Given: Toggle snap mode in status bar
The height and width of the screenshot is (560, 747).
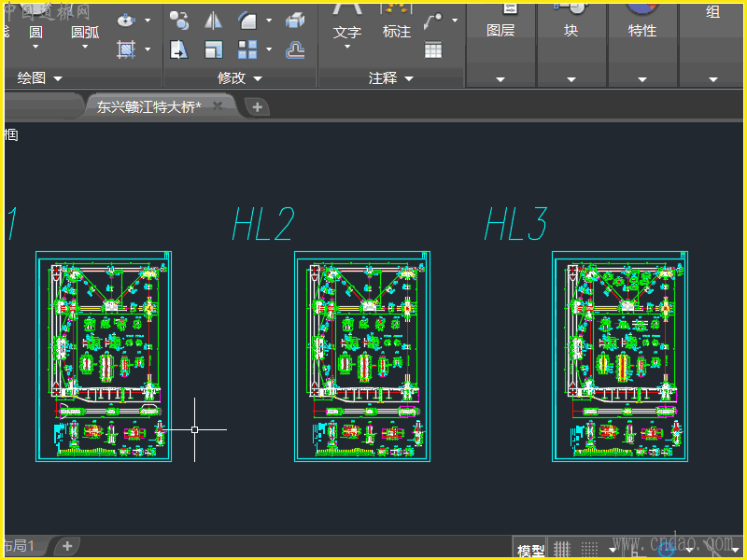Looking at the screenshot, I should click(590, 549).
